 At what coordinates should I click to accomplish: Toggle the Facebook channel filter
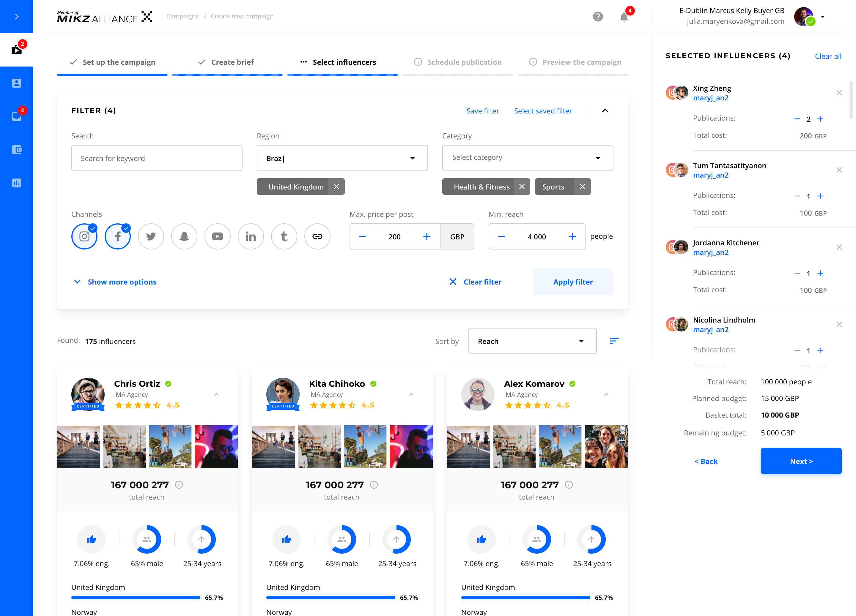117,236
